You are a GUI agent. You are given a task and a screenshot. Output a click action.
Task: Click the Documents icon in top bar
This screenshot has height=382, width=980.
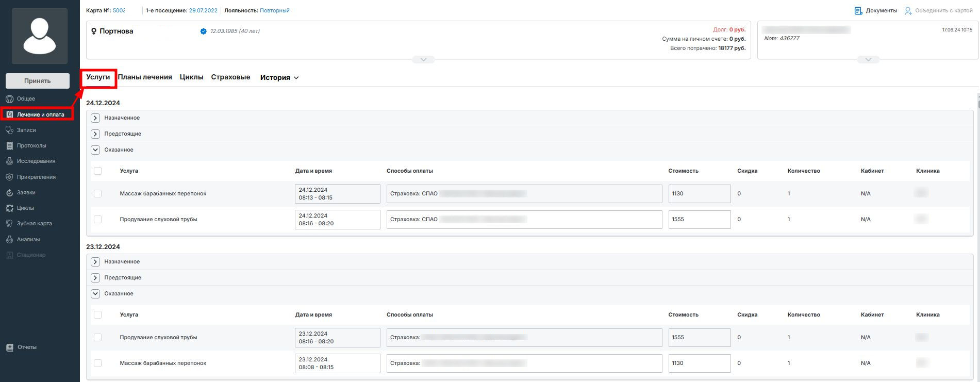(858, 11)
